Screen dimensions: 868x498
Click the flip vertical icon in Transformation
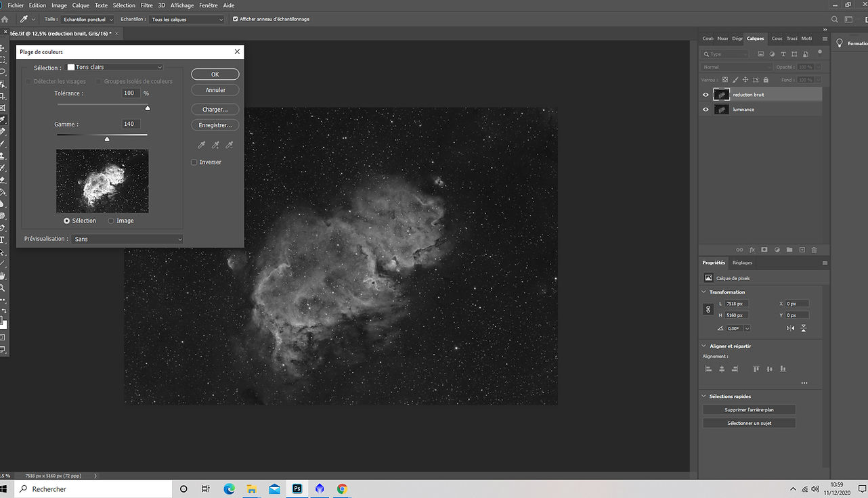click(804, 328)
